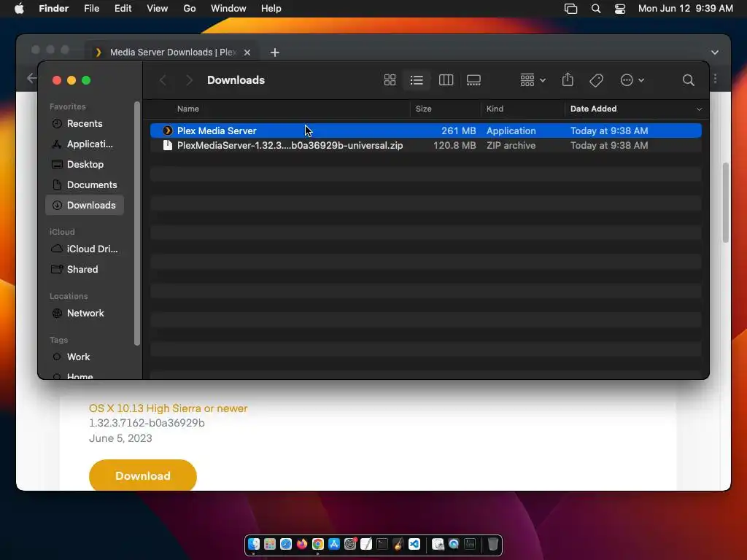747x560 pixels.
Task: Go back in Finder history
Action: (163, 80)
